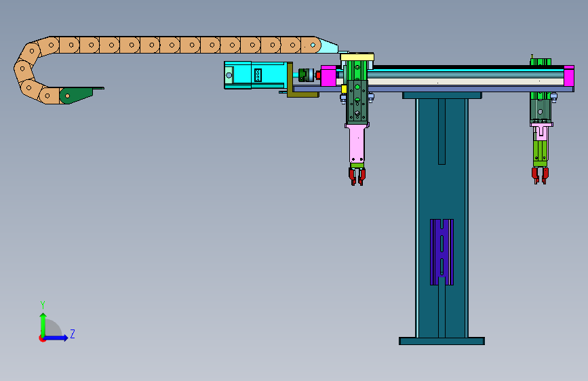The height and width of the screenshot is (381, 588).
Task: Select the cyan servo motor body
Action: point(257,75)
